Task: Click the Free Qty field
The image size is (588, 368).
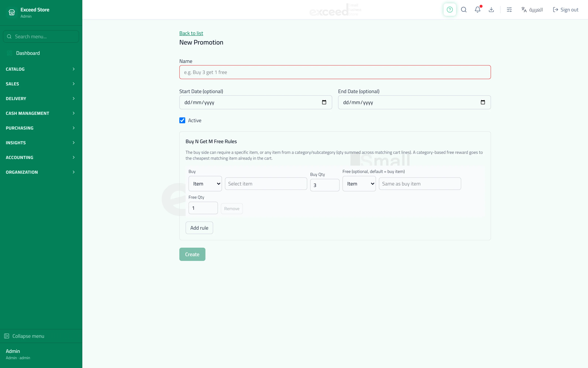Action: pos(203,208)
